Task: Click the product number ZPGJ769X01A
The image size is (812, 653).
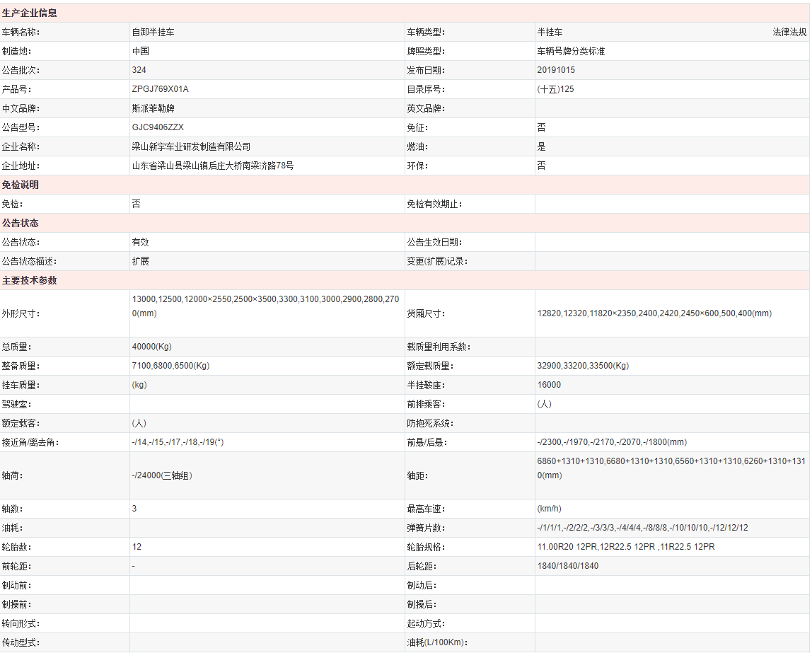Action: [x=161, y=89]
